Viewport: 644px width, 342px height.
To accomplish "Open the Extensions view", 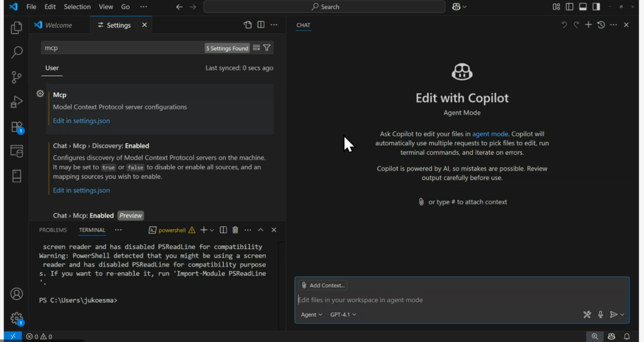I will (x=16, y=127).
